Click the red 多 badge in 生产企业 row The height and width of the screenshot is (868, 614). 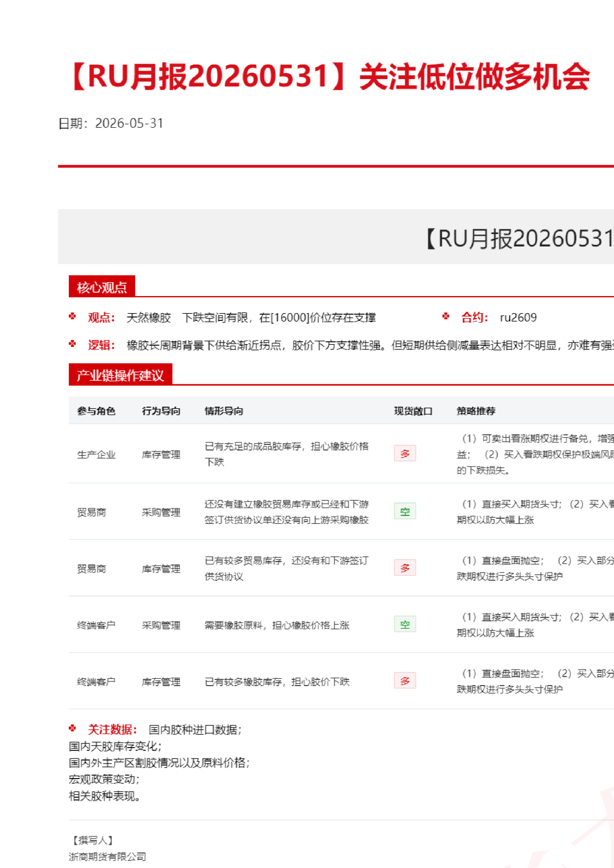(x=405, y=453)
